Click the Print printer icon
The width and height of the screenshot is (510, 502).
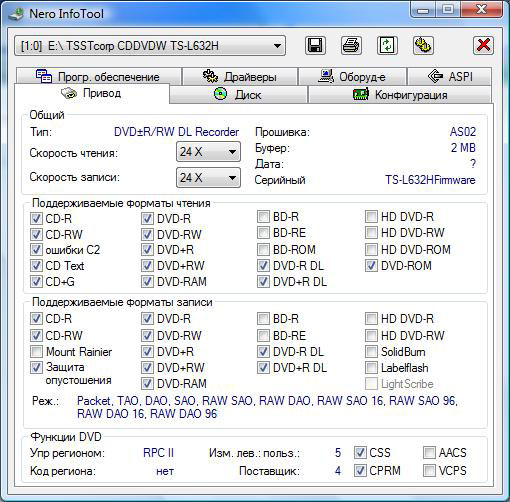click(351, 45)
